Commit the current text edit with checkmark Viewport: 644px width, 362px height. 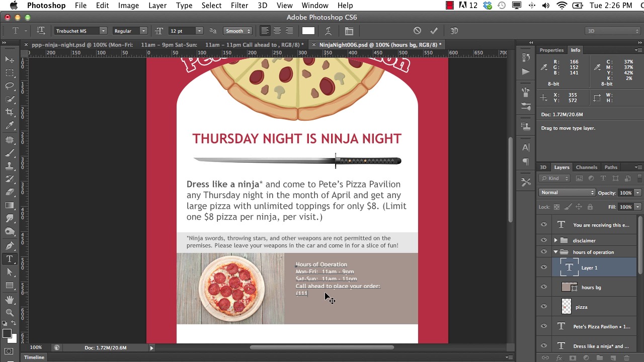434,31
